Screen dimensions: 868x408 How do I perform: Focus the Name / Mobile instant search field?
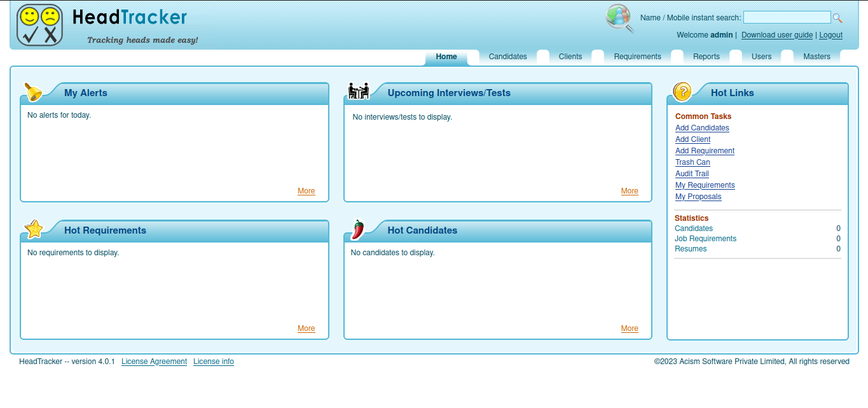pyautogui.click(x=787, y=17)
